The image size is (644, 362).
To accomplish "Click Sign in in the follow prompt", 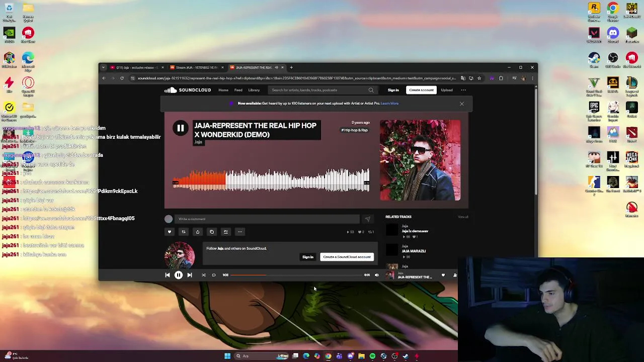I will 307,257.
